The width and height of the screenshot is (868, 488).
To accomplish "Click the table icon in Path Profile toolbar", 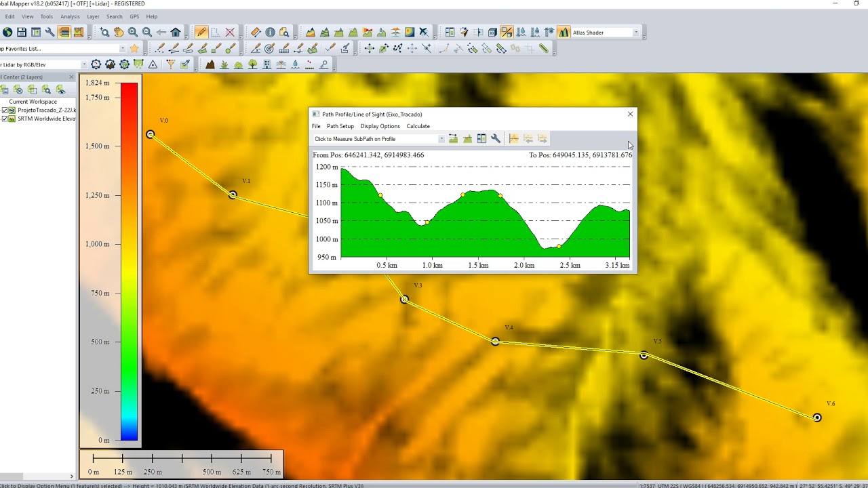I will point(481,139).
